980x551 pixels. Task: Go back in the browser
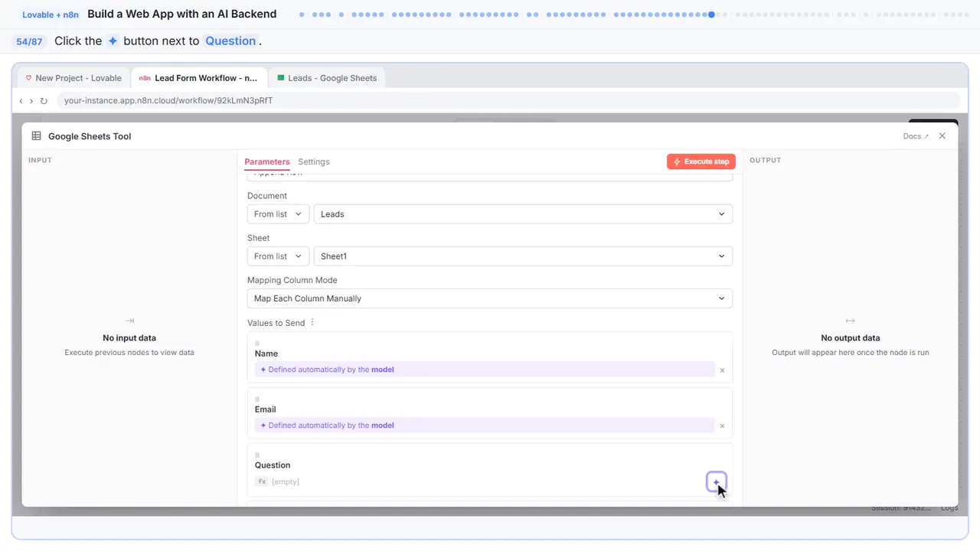[21, 100]
